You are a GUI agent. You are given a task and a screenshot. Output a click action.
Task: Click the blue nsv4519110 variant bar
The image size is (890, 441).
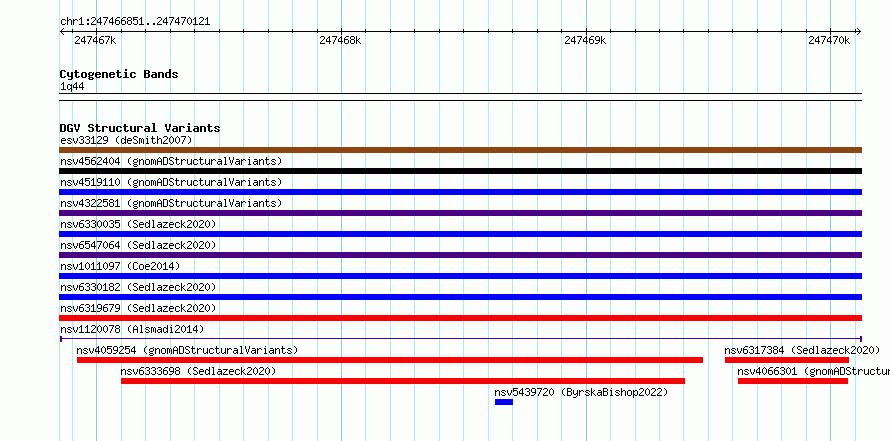tap(460, 192)
